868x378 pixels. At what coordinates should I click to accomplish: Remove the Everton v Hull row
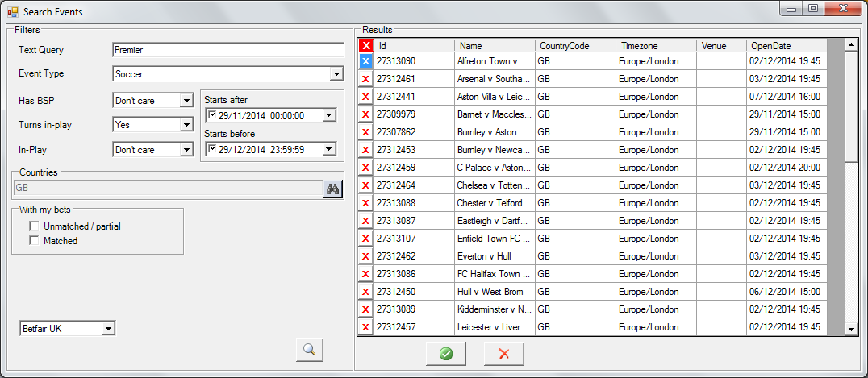[365, 256]
